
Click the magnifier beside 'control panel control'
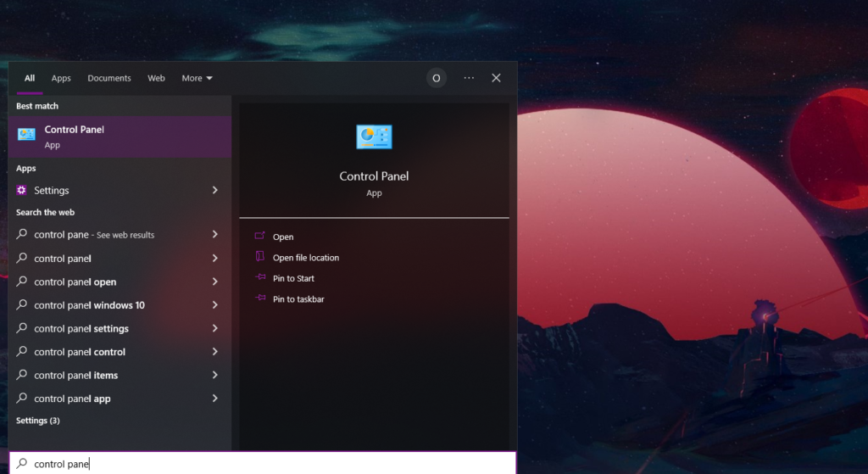point(21,351)
